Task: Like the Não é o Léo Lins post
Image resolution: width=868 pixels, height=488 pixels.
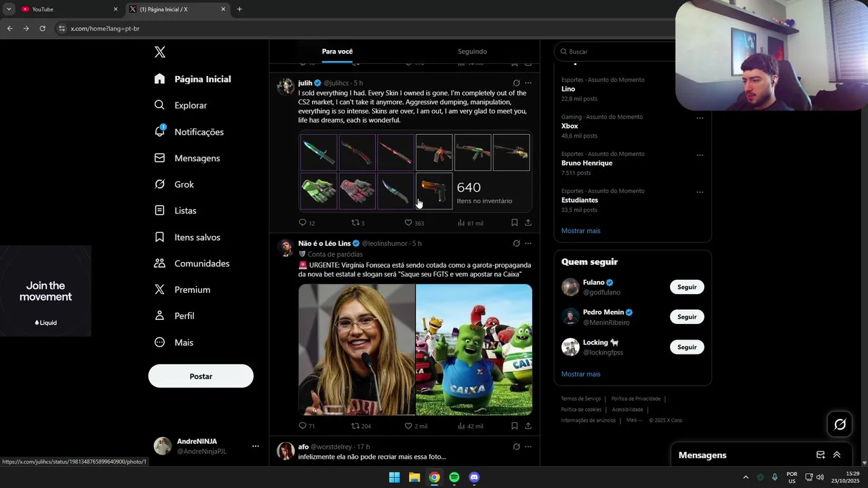Action: pyautogui.click(x=416, y=426)
